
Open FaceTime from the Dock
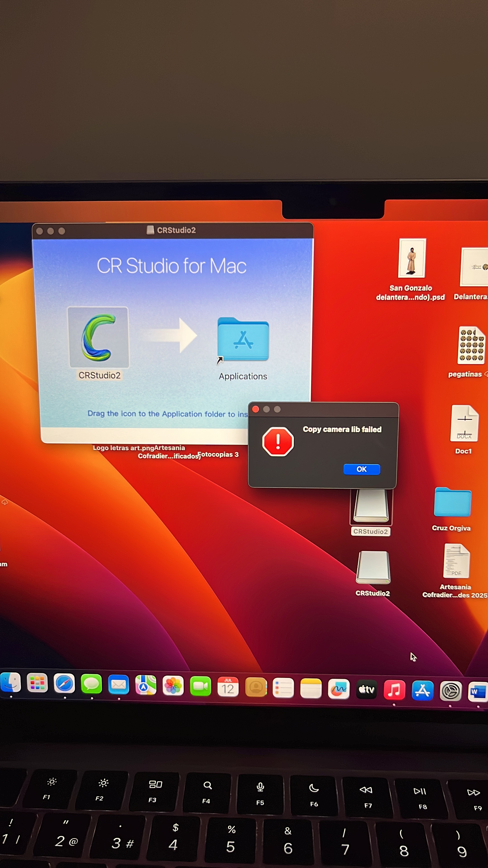(x=200, y=686)
